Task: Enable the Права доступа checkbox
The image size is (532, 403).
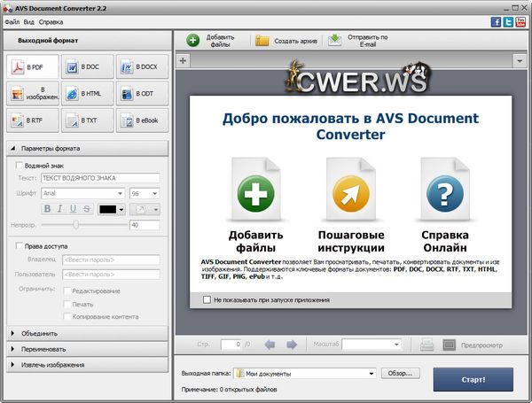Action: pyautogui.click(x=20, y=246)
